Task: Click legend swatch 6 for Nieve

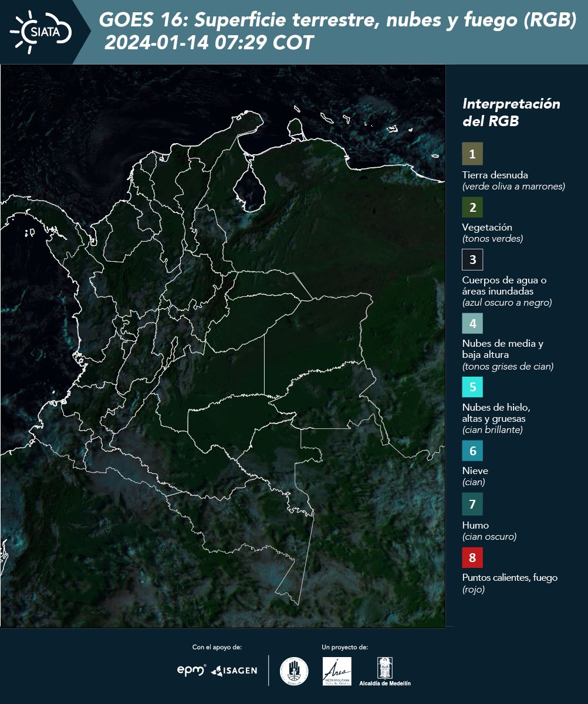Action: [472, 451]
